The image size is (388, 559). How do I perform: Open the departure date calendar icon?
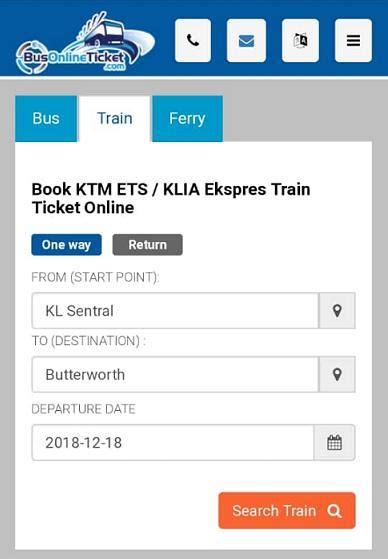point(335,442)
